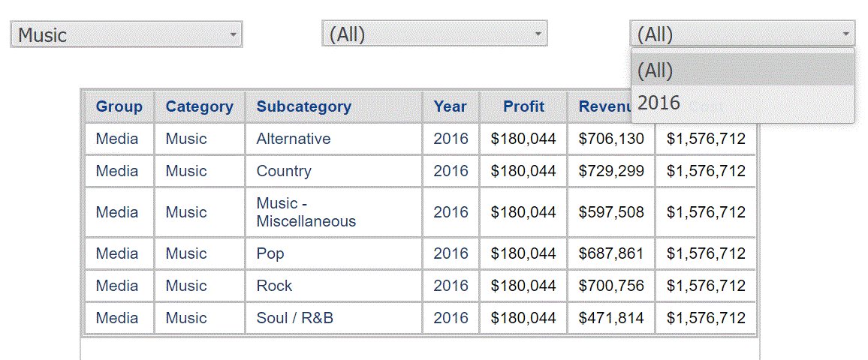The height and width of the screenshot is (360, 868).
Task: Click the Profit column header
Action: pos(523,106)
